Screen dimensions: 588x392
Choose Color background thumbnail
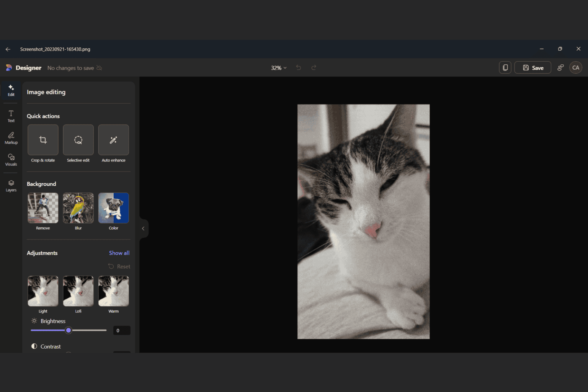point(113,208)
